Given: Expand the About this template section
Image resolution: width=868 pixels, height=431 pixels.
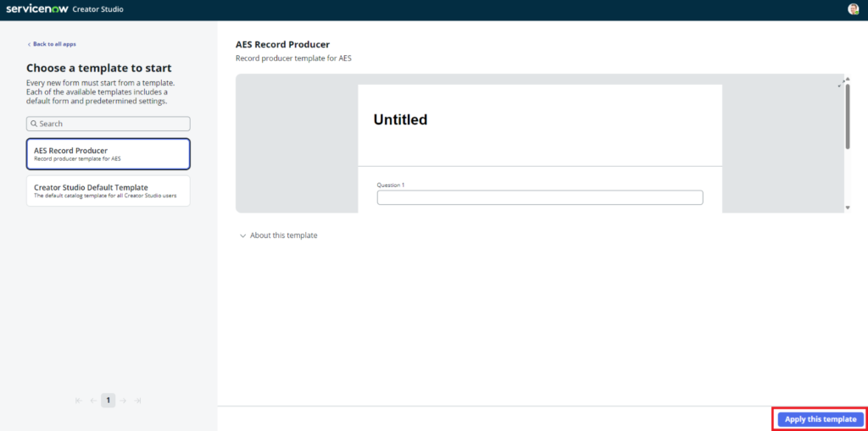Looking at the screenshot, I should click(x=278, y=235).
